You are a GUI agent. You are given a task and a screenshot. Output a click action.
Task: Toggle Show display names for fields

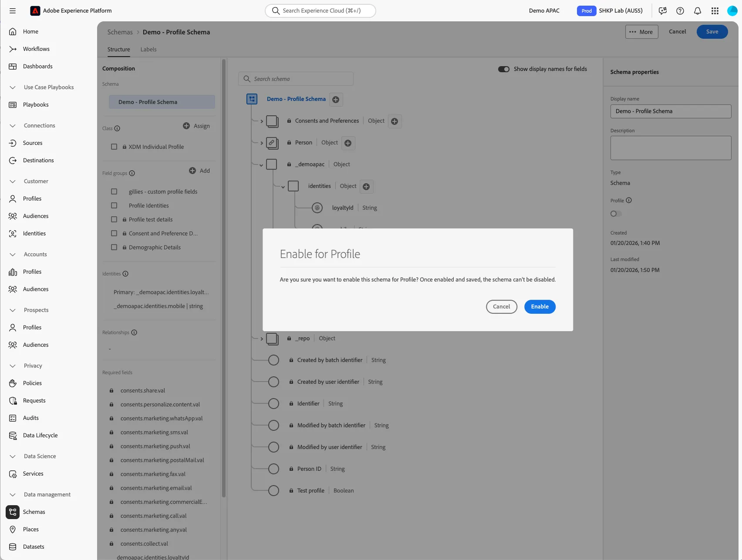click(x=504, y=69)
